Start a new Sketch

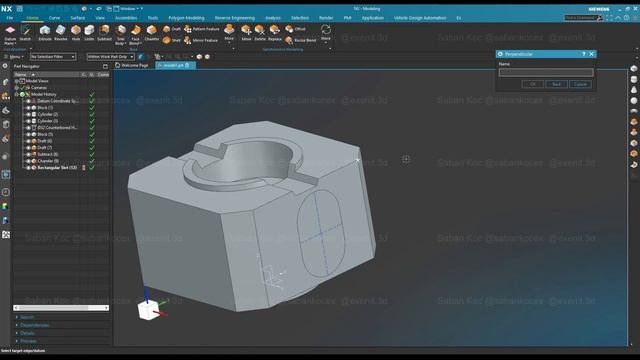point(25,33)
